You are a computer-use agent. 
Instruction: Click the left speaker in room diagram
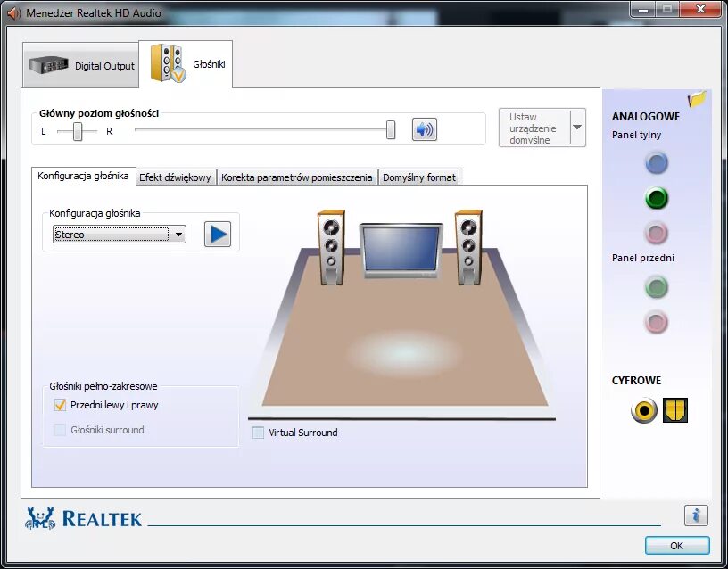tap(331, 247)
